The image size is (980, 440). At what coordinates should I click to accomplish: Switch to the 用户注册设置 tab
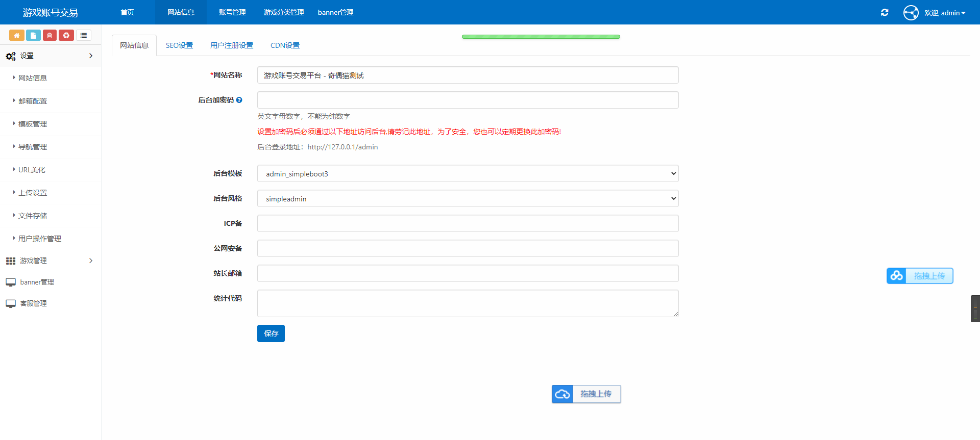(232, 45)
